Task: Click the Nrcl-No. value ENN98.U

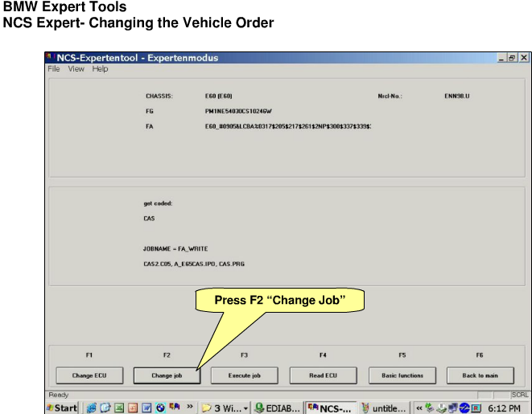Action: [457, 96]
